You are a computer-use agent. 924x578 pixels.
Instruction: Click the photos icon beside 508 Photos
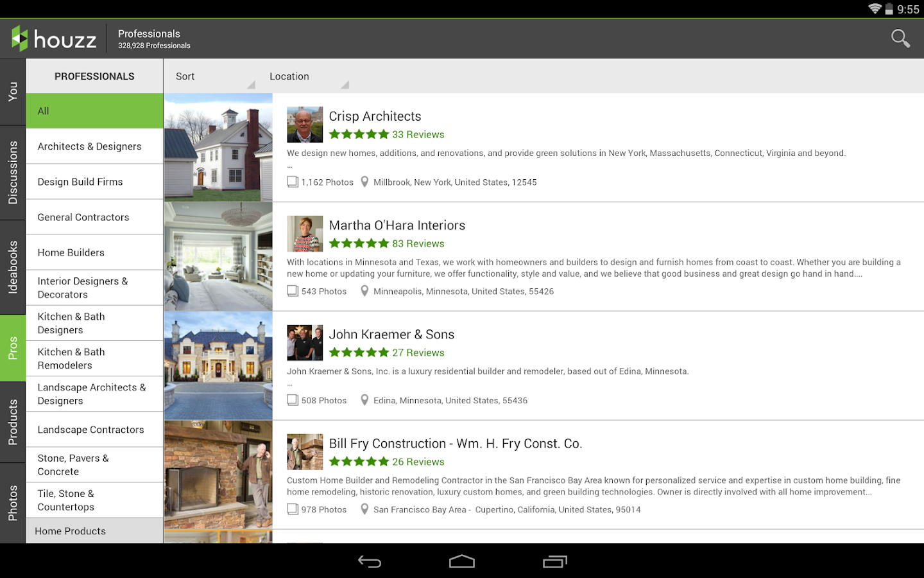tap(293, 399)
